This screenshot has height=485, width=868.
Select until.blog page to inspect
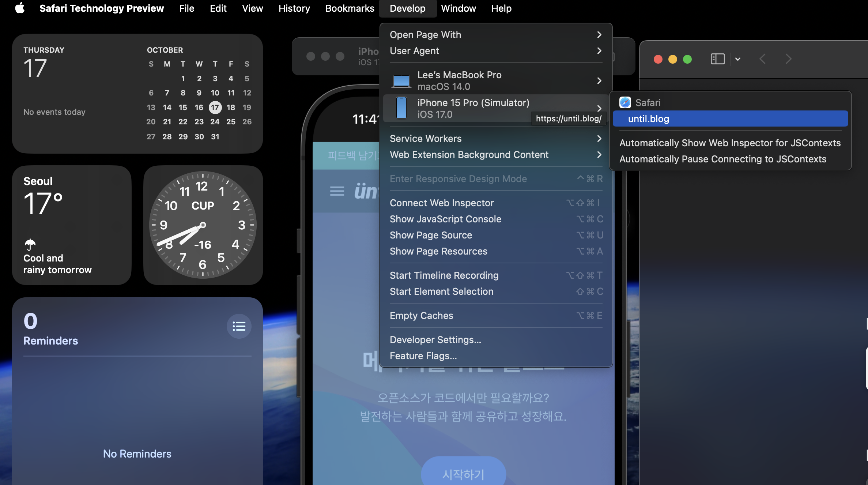tap(730, 119)
